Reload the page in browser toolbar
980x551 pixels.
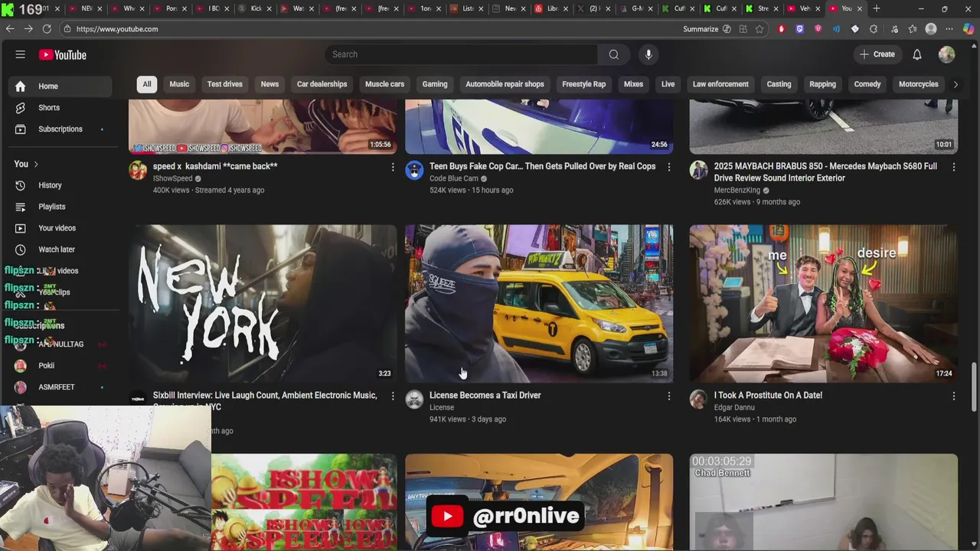[47, 29]
